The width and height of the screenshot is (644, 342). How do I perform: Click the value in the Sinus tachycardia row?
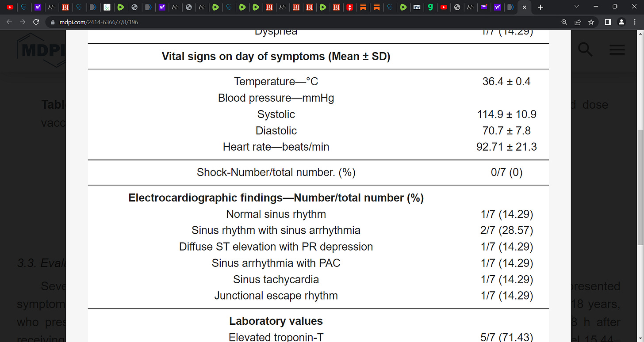coord(506,280)
